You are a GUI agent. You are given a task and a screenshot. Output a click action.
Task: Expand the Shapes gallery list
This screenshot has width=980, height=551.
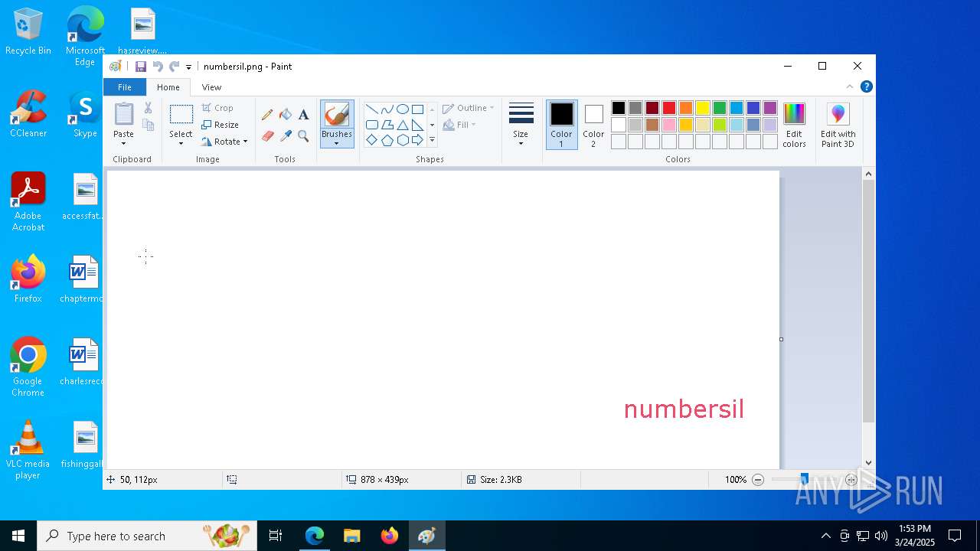pyautogui.click(x=432, y=140)
